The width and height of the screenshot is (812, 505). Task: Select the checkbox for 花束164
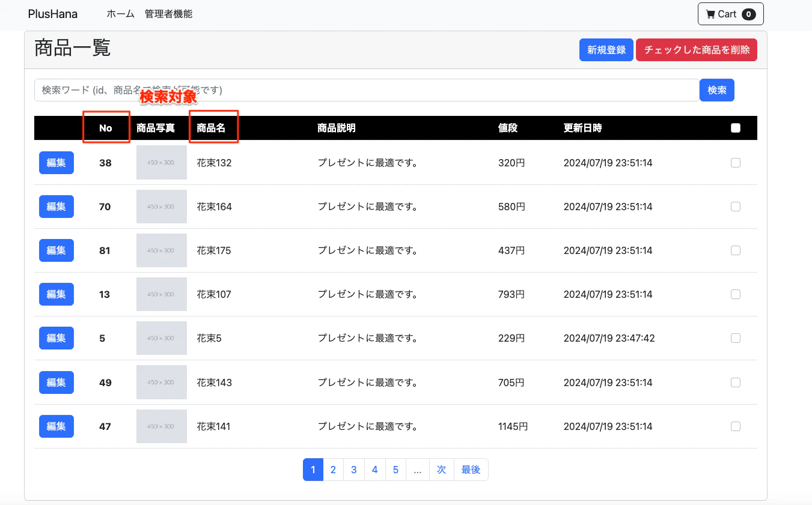[736, 207]
